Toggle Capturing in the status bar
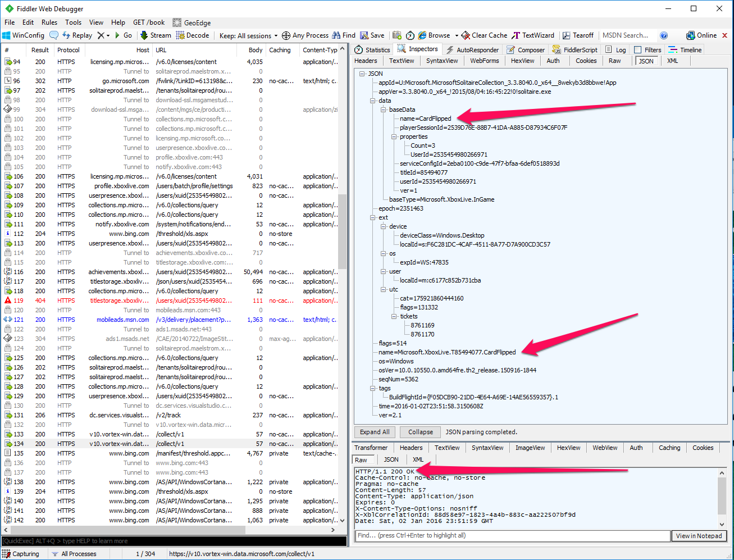The height and width of the screenshot is (560, 734). tap(22, 554)
